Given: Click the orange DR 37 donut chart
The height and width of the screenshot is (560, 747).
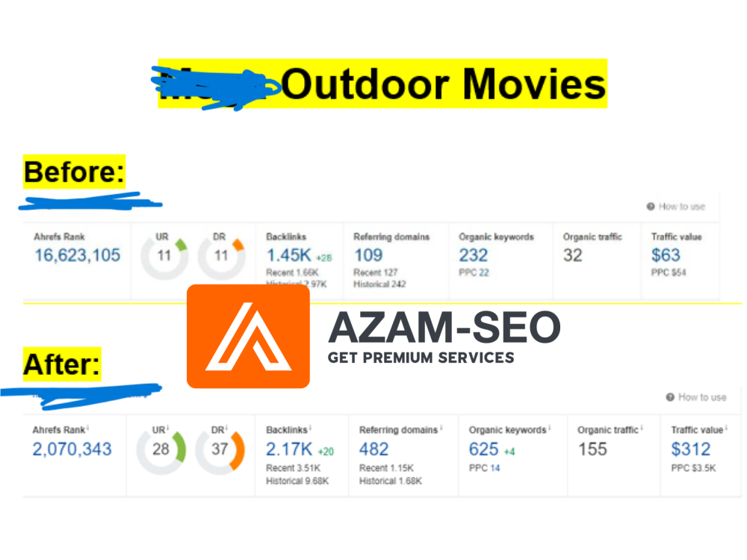Looking at the screenshot, I should [220, 449].
